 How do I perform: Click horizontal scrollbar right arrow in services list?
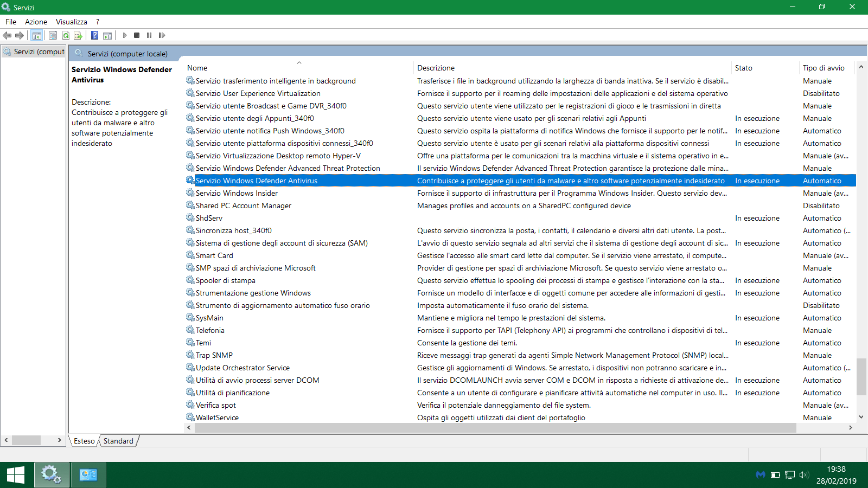point(851,428)
